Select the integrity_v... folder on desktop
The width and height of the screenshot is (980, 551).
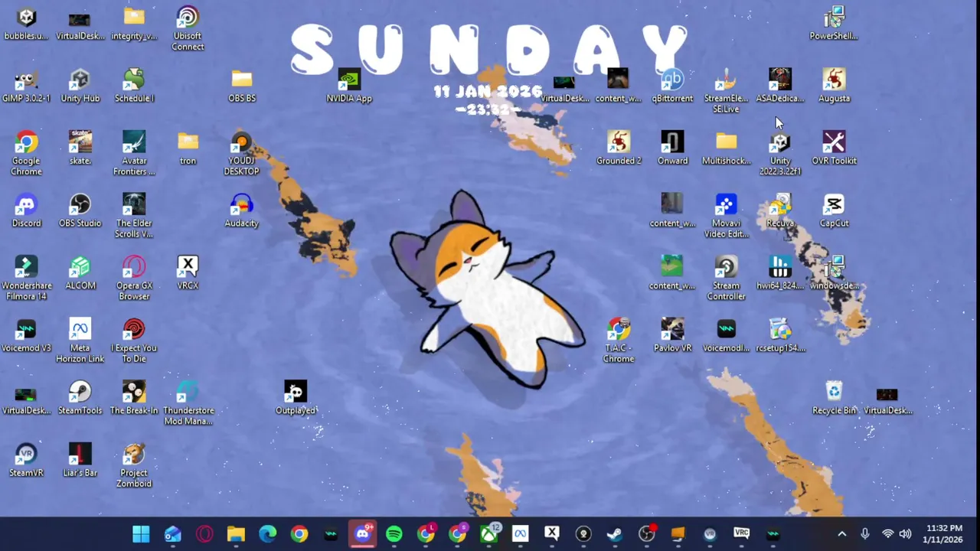click(134, 23)
